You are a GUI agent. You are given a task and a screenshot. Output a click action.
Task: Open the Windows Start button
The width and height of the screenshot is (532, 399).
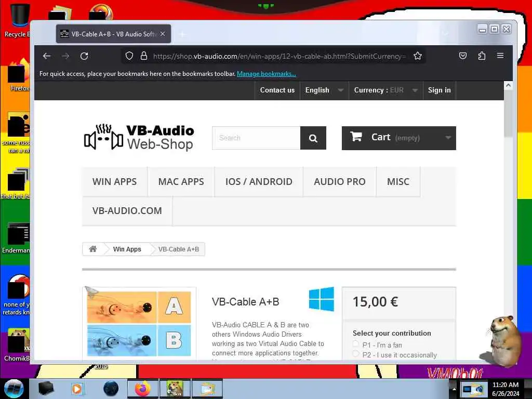14,389
